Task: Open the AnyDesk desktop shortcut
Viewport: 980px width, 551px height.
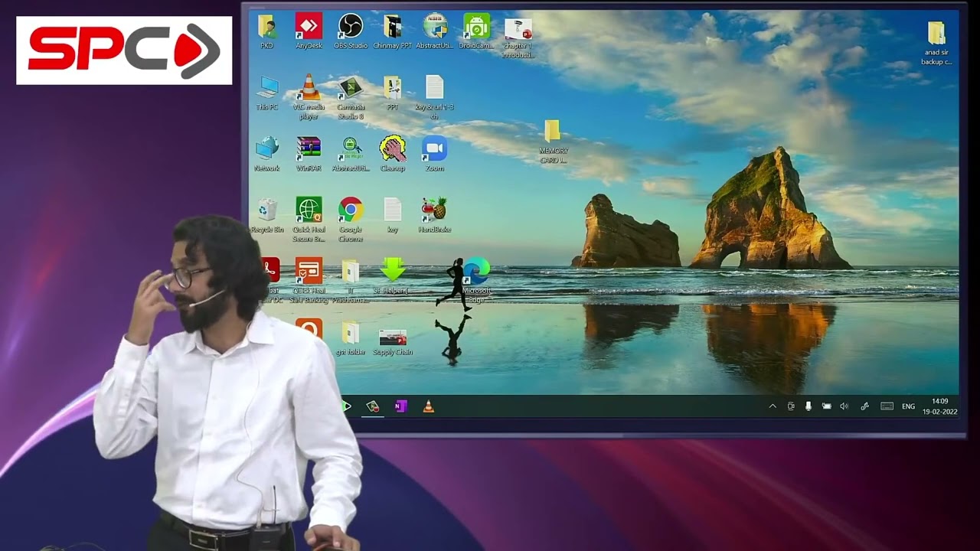Action: 309,31
